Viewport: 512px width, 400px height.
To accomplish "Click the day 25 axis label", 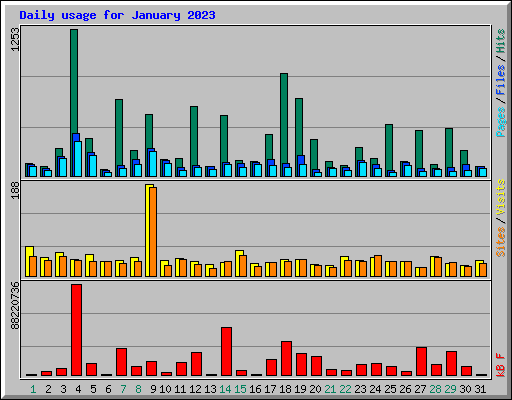I will tap(390, 389).
